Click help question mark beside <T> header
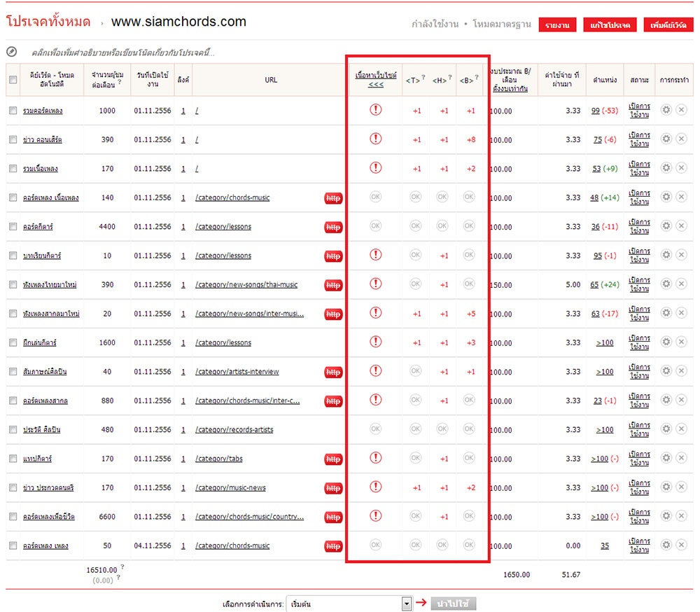This screenshot has height=612, width=700. coord(423,77)
